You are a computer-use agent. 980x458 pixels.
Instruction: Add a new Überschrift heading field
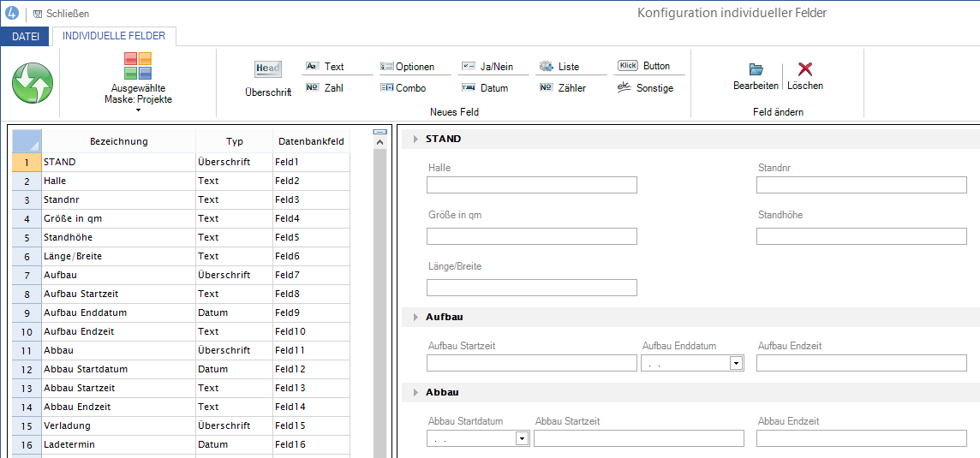point(267,78)
